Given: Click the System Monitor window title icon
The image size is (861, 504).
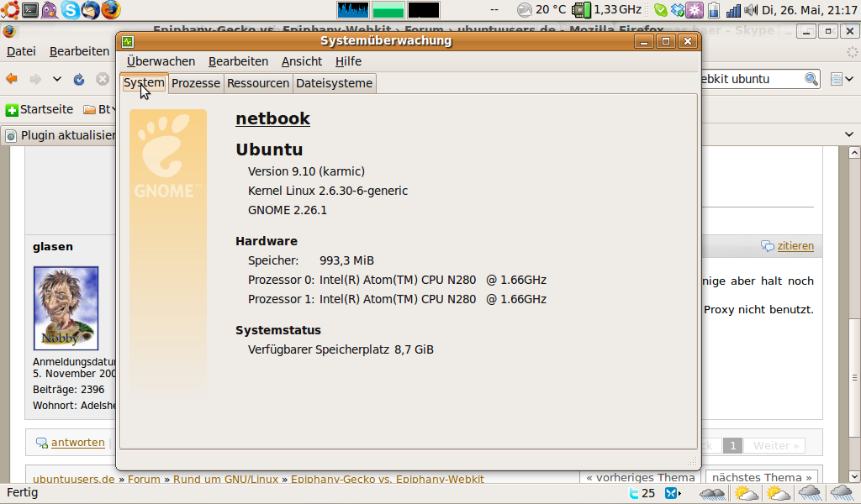Looking at the screenshot, I should click(x=128, y=42).
